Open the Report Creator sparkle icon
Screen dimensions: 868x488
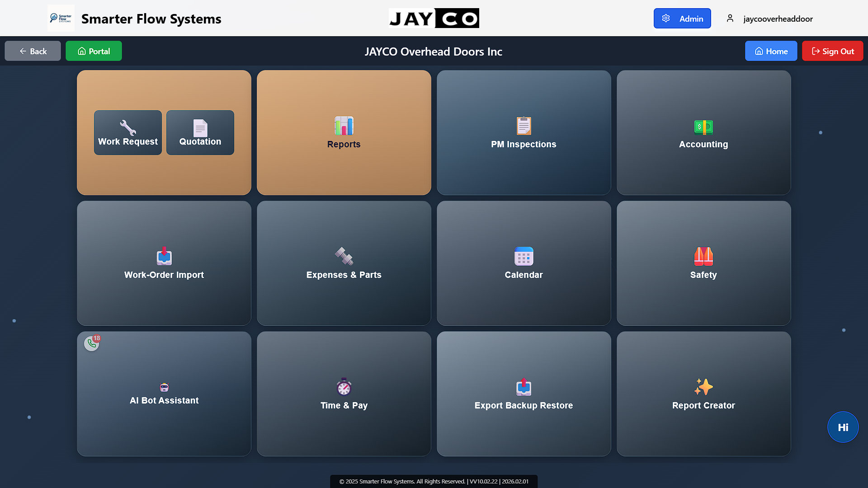[703, 387]
